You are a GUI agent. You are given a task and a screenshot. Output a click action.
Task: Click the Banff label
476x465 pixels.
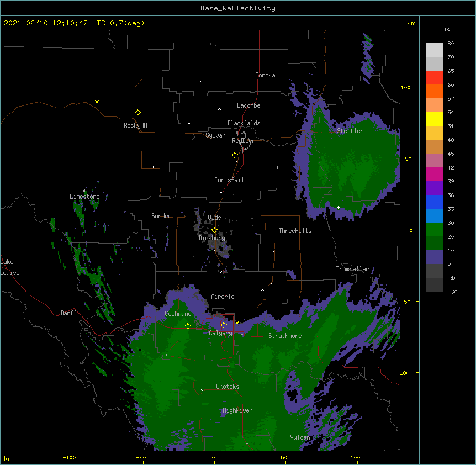(x=68, y=313)
